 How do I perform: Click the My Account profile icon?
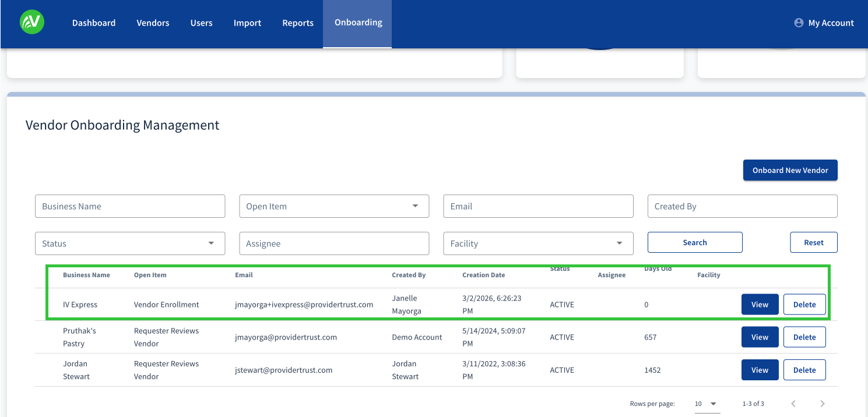pos(799,23)
